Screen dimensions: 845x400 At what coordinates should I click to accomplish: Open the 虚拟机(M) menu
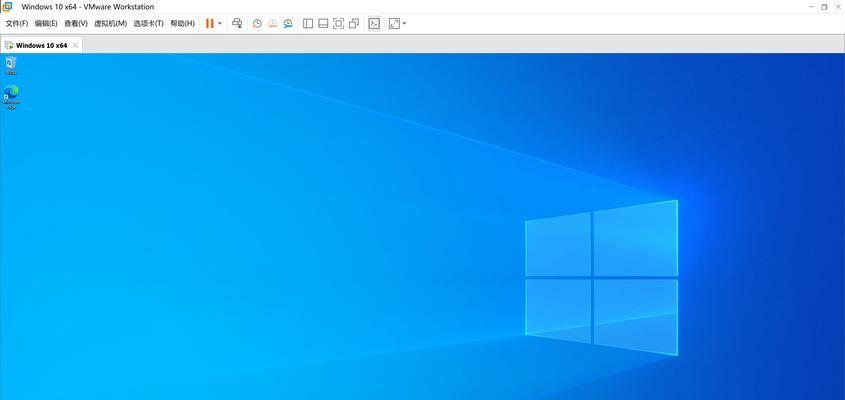point(110,24)
